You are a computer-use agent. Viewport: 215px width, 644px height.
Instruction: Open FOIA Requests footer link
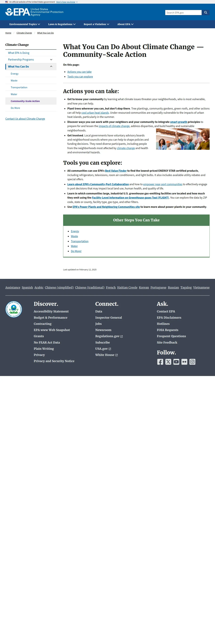pyautogui.click(x=167, y=330)
